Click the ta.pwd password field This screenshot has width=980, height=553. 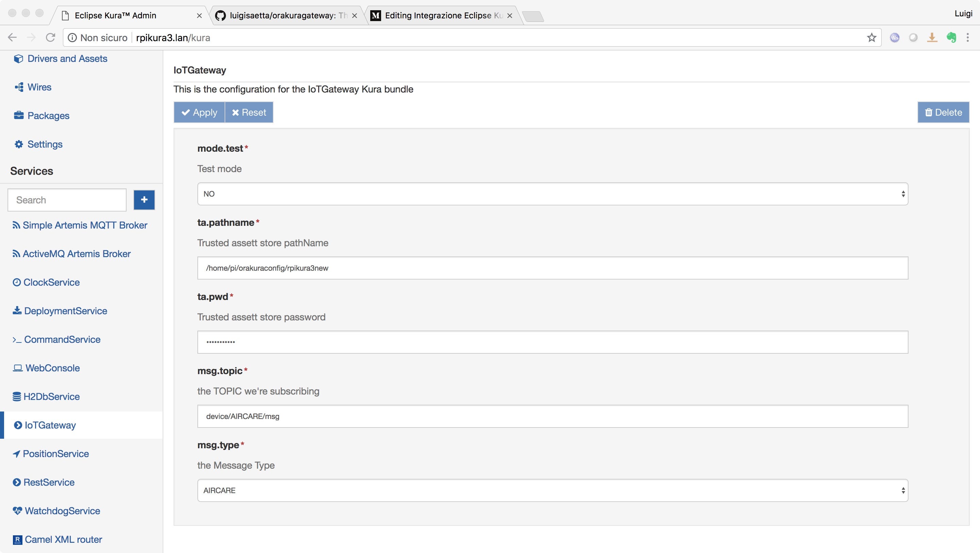point(552,342)
